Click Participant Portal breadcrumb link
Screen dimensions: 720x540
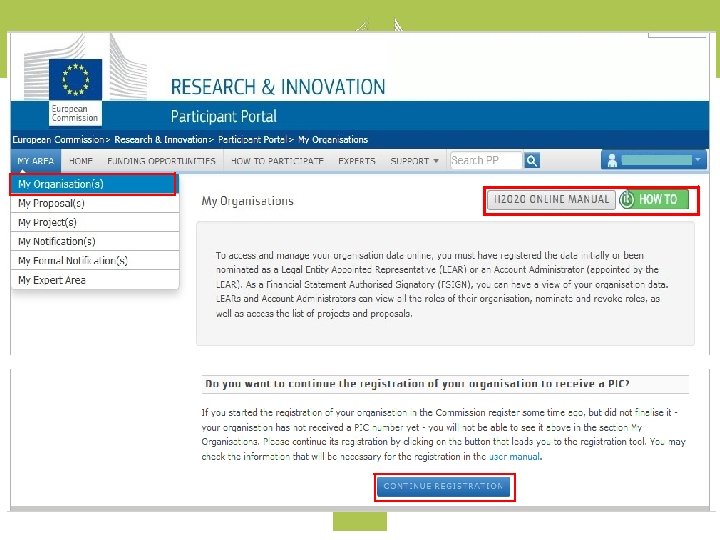[x=252, y=140]
